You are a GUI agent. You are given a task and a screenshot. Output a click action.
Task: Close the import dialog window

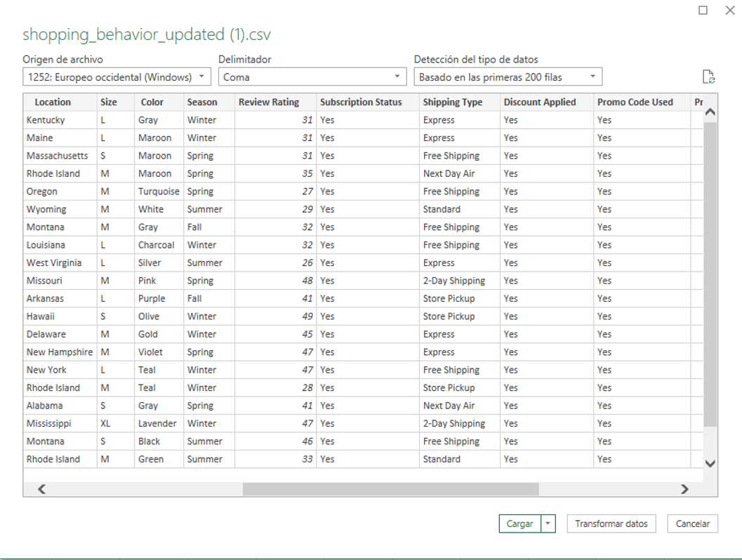tap(730, 10)
